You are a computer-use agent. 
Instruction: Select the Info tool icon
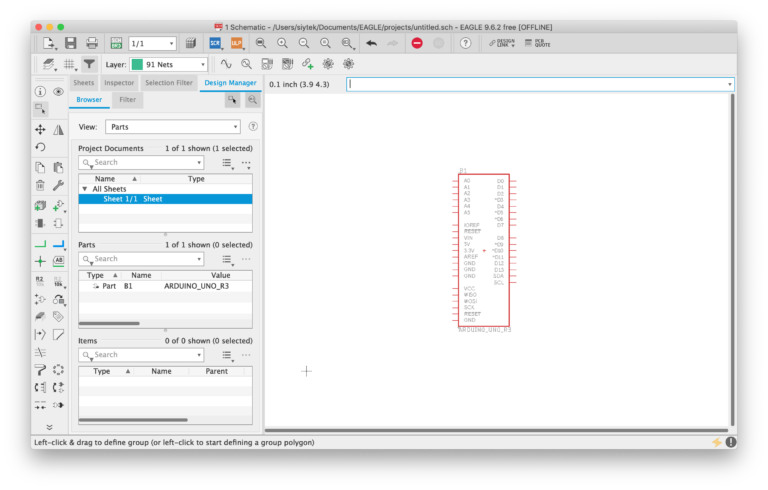pos(40,92)
